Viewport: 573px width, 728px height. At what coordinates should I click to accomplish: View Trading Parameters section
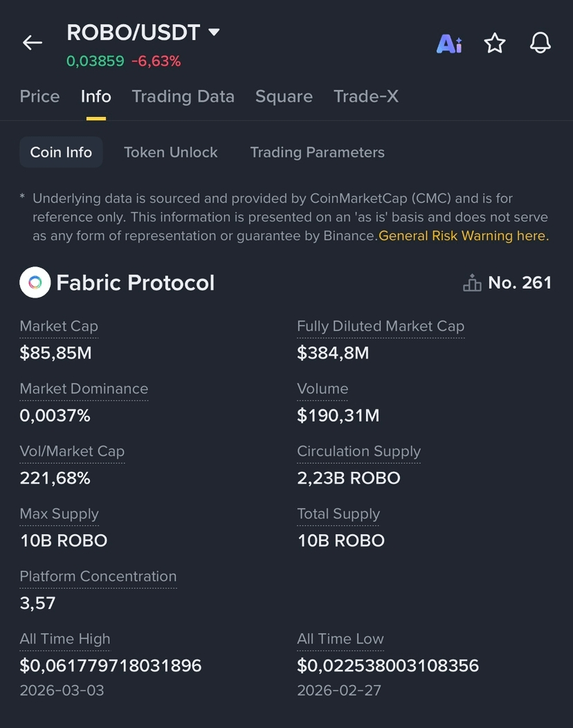click(x=317, y=152)
